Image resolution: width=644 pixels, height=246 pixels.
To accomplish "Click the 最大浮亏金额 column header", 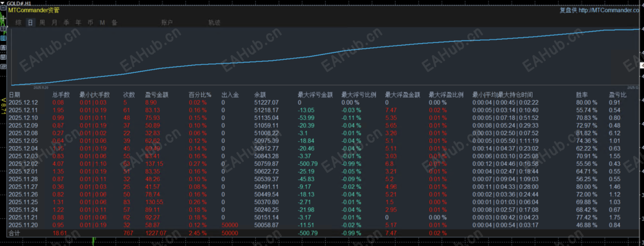I will click(315, 95).
